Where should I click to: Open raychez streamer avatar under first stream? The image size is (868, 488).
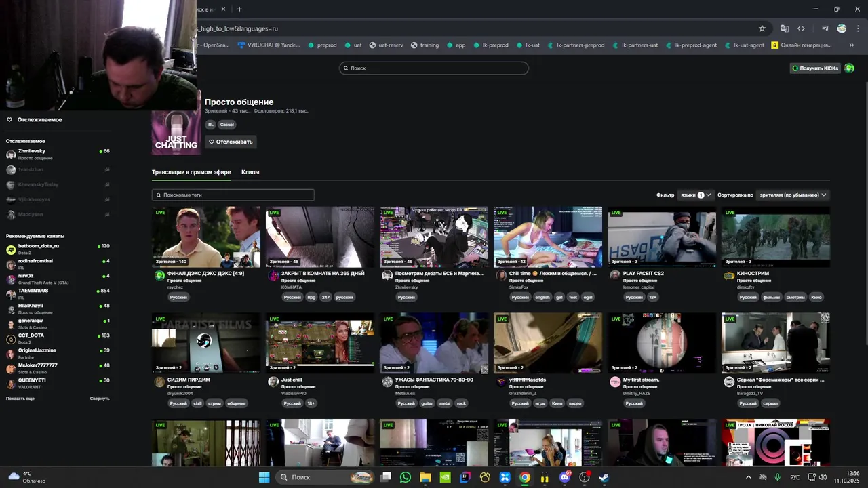point(159,276)
